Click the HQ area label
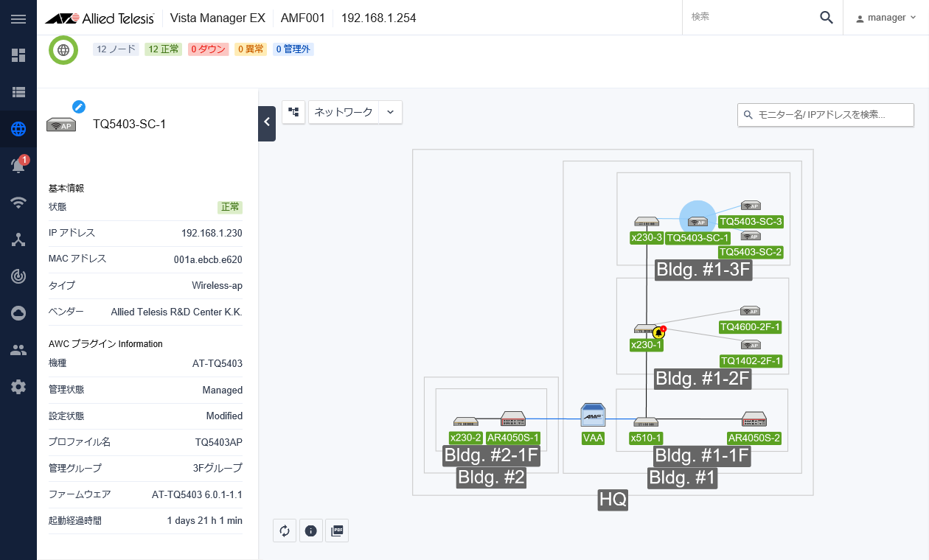Viewport: 929px width, 560px height. point(613,499)
